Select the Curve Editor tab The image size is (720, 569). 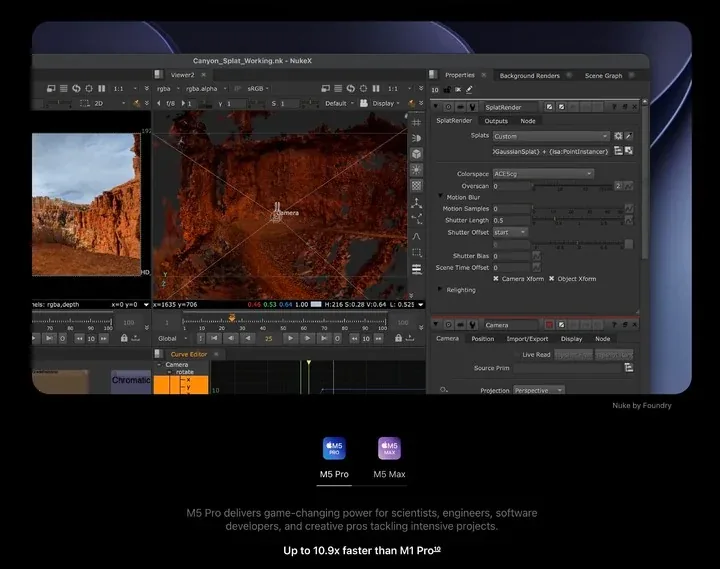189,354
